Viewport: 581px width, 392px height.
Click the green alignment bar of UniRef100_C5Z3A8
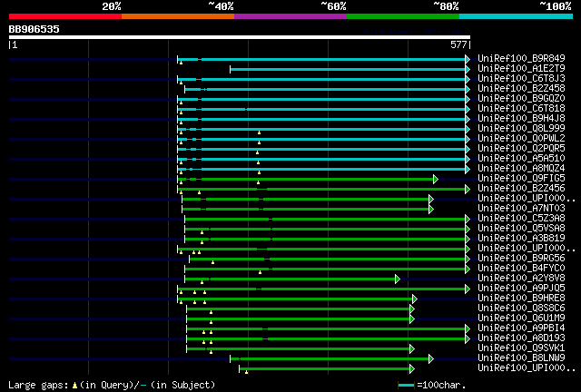tap(325, 220)
